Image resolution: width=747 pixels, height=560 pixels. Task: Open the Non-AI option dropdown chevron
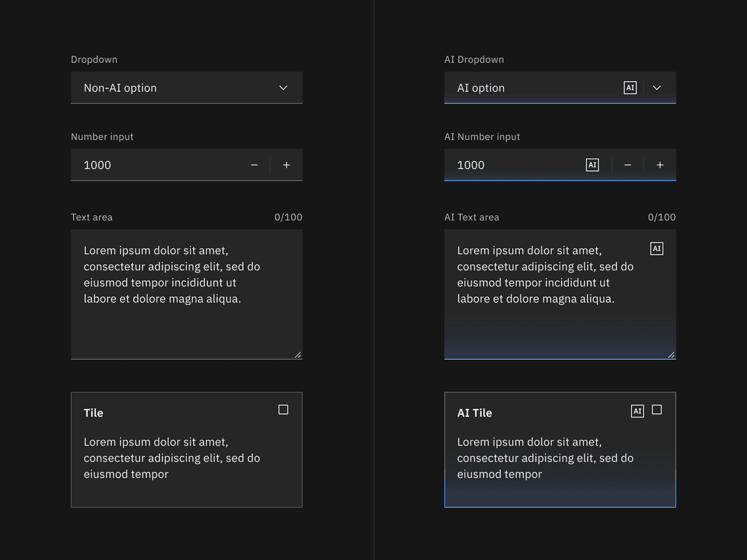[x=283, y=87]
